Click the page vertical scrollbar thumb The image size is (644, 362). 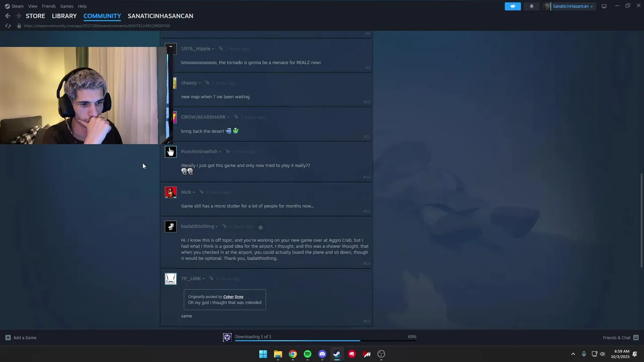[641, 220]
